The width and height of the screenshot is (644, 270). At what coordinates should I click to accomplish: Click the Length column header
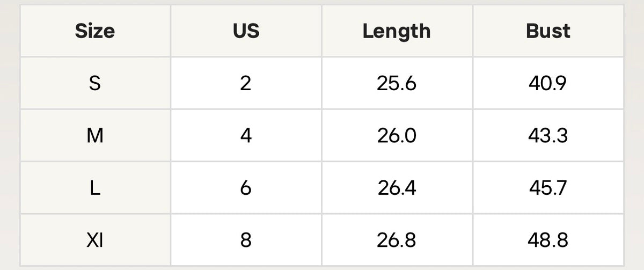(397, 31)
